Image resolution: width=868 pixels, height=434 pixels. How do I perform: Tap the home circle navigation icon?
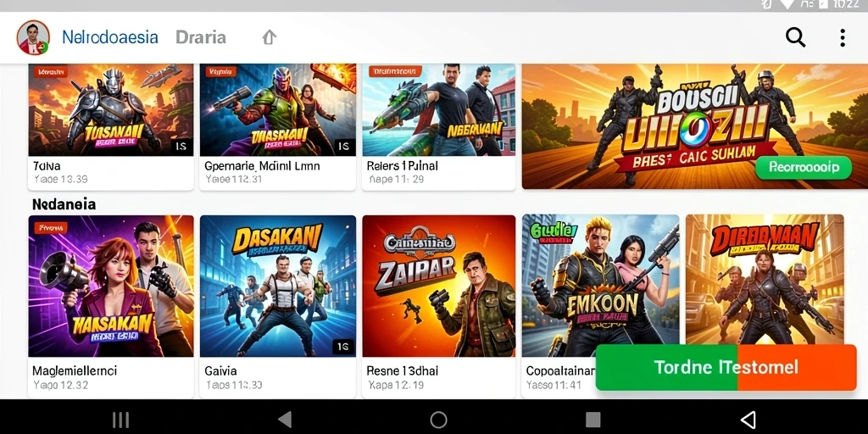pos(438,420)
